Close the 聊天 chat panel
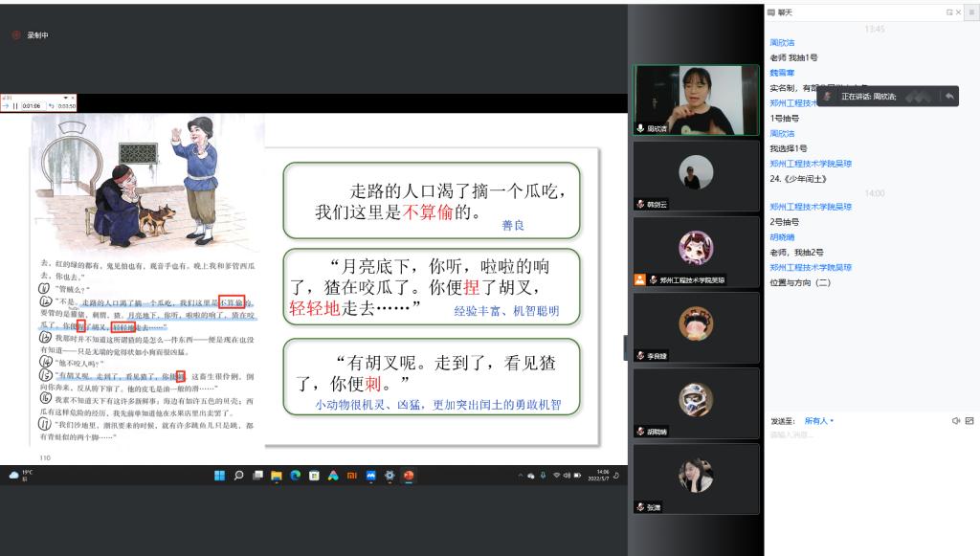This screenshot has height=556, width=980. point(958,12)
